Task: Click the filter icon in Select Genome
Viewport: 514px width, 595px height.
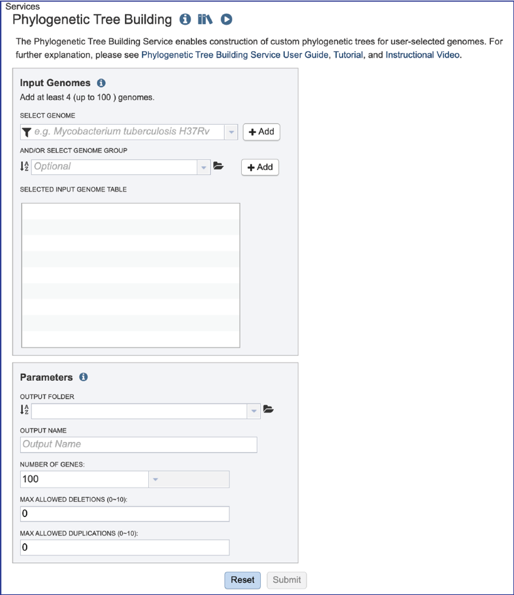Action: (x=26, y=132)
